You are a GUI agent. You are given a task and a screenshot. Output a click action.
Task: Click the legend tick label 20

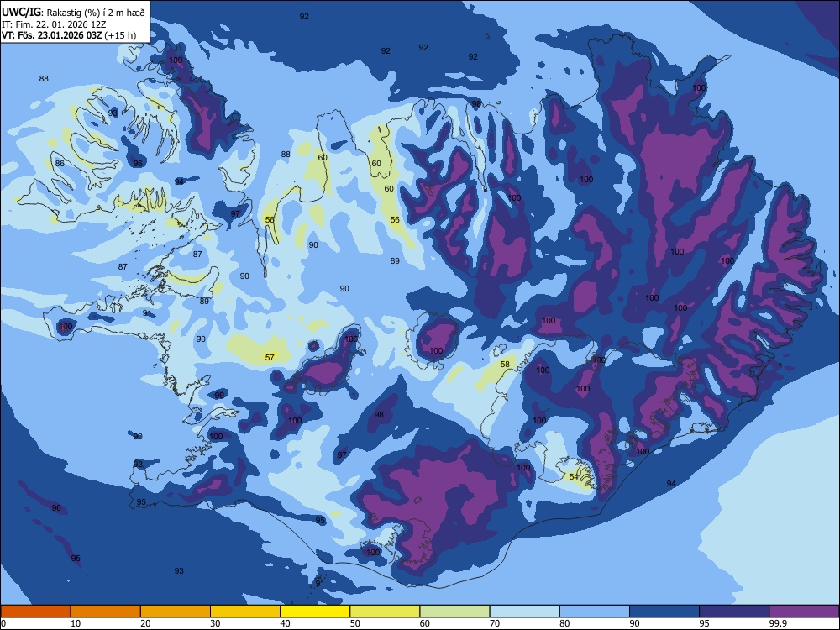(145, 623)
